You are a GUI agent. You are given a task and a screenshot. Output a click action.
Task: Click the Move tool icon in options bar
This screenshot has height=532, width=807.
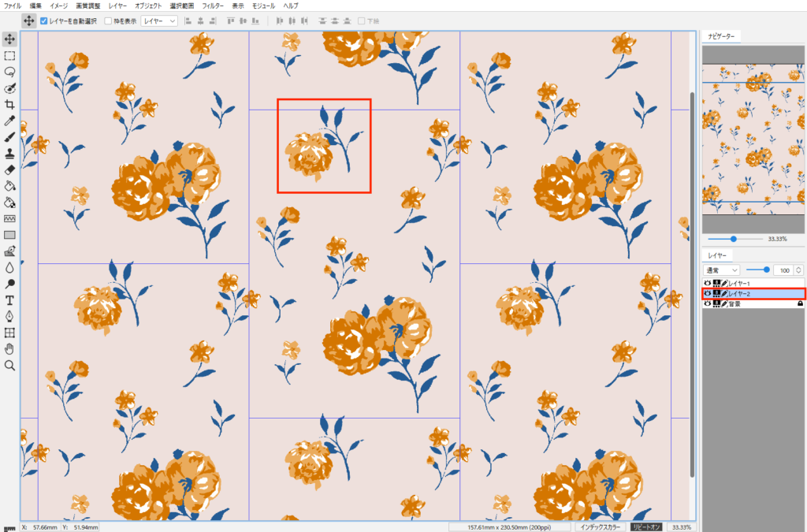coord(29,21)
